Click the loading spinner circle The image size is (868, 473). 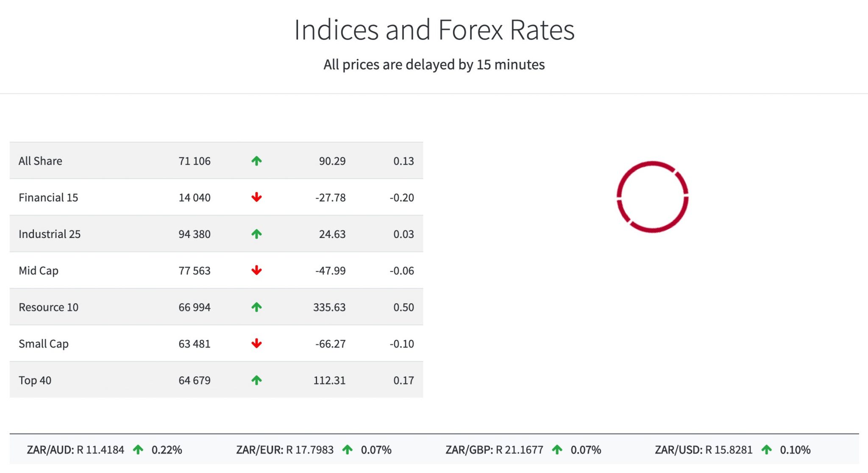click(x=653, y=196)
